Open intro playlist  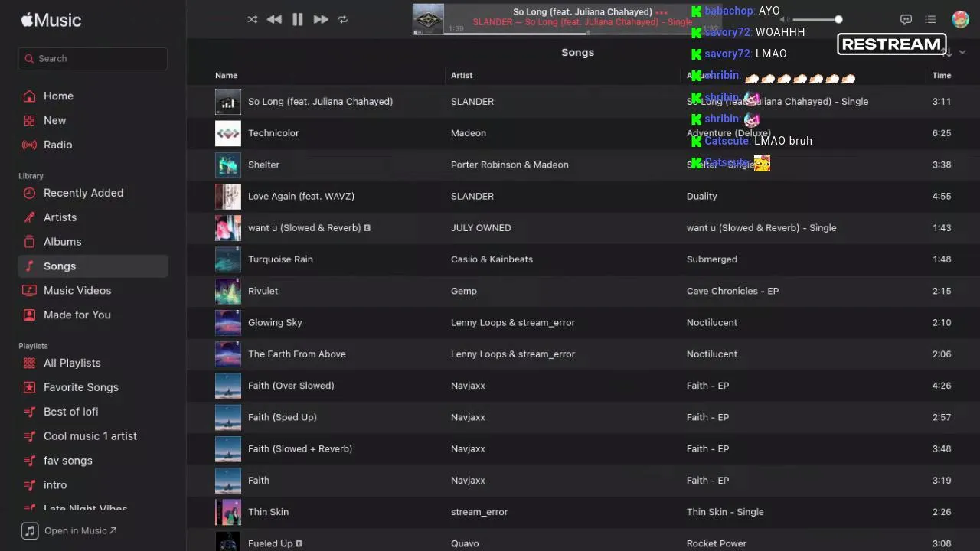pos(93,485)
